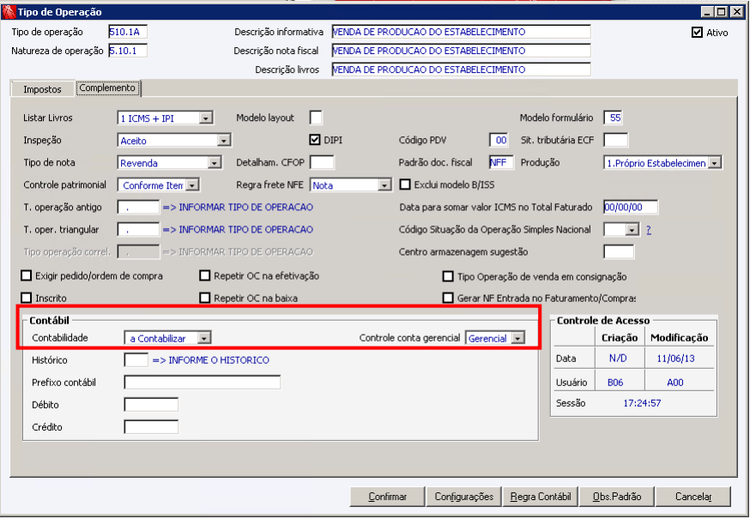750x519 pixels.
Task: Click modification user A00
Action: click(x=675, y=383)
